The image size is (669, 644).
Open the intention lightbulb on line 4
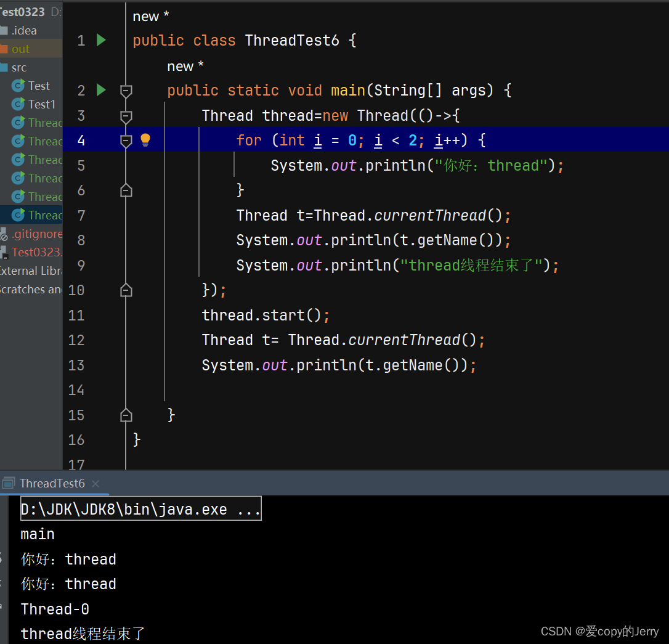(x=145, y=140)
